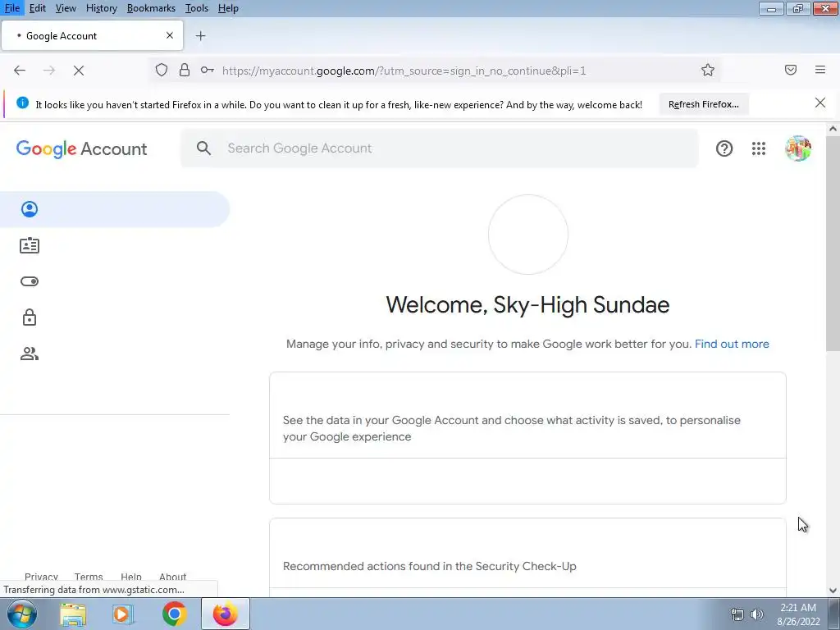Launch Windows Explorer from taskbar
The width and height of the screenshot is (840, 630).
[x=73, y=614]
